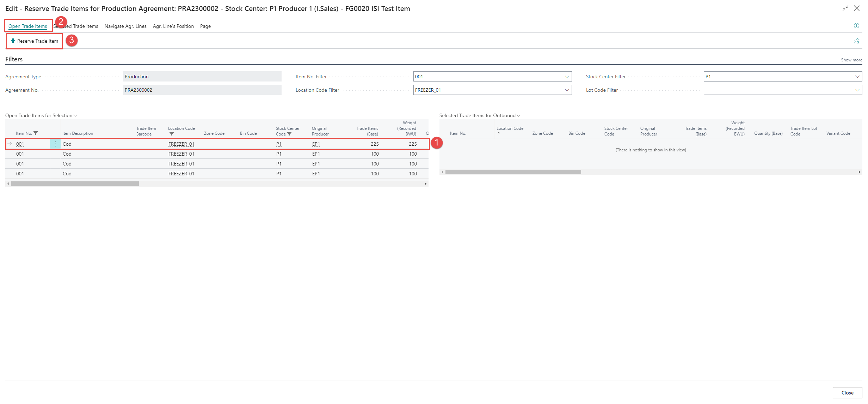868x404 pixels.
Task: Open the Navigate Agr. Lines menu
Action: 125,26
